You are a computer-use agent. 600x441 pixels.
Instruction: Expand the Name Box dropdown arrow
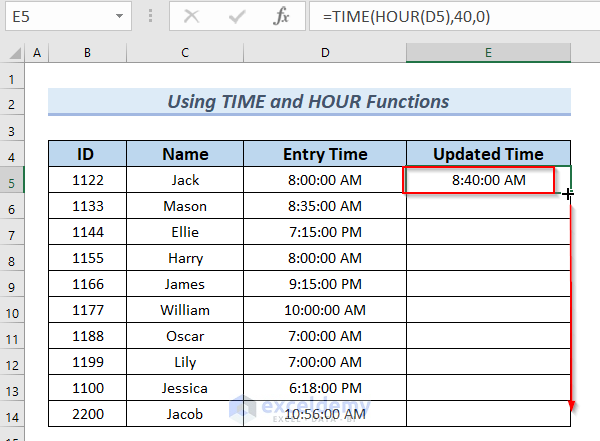click(119, 18)
